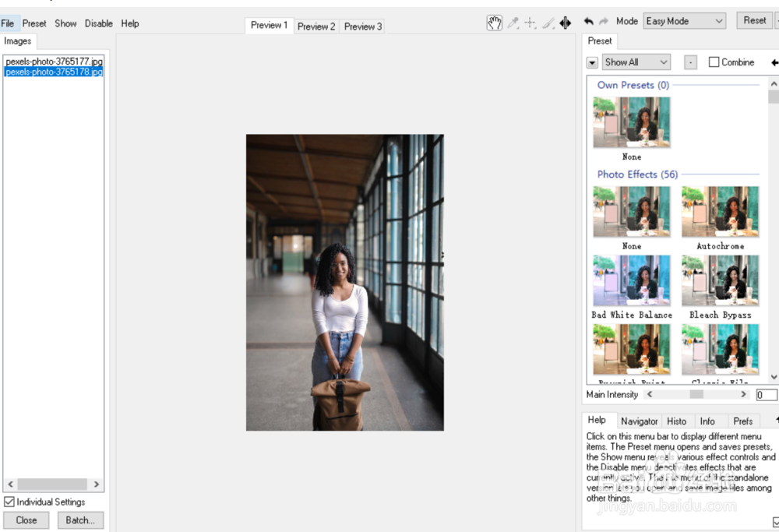779x532 pixels.
Task: Toggle Individual Settings checkbox
Action: pos(9,502)
